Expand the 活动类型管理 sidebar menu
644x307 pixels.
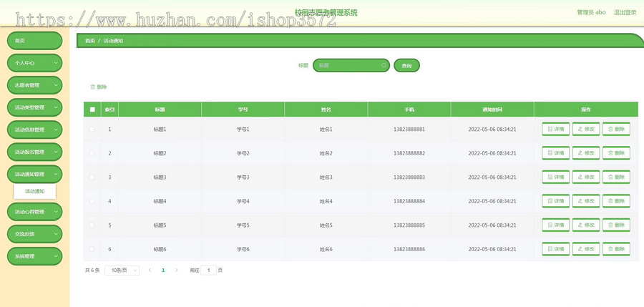(x=35, y=107)
